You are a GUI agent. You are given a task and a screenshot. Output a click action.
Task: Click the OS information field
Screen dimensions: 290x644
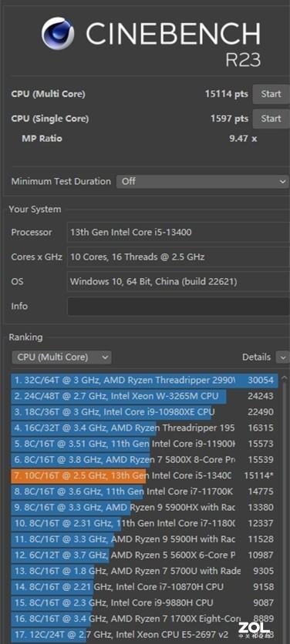click(178, 282)
